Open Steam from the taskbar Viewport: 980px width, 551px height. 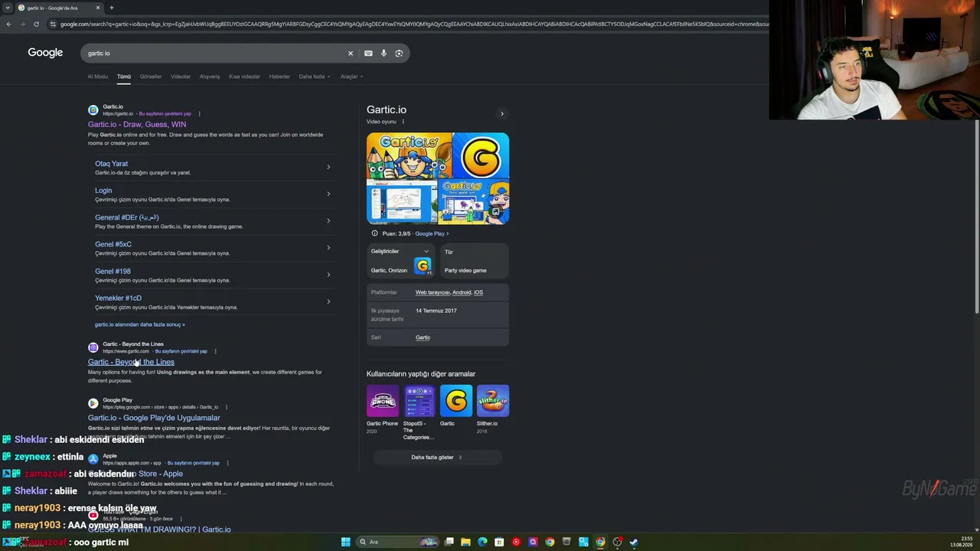pyautogui.click(x=634, y=542)
